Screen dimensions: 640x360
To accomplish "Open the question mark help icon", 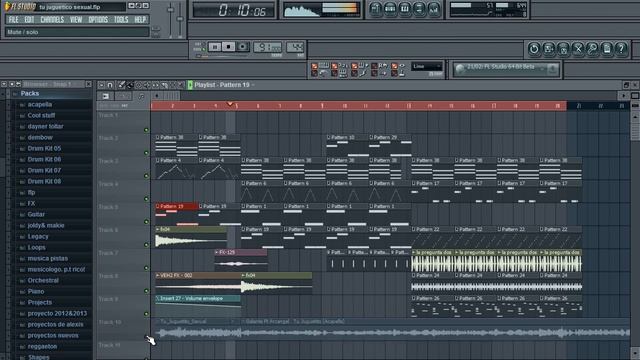I will tap(621, 49).
